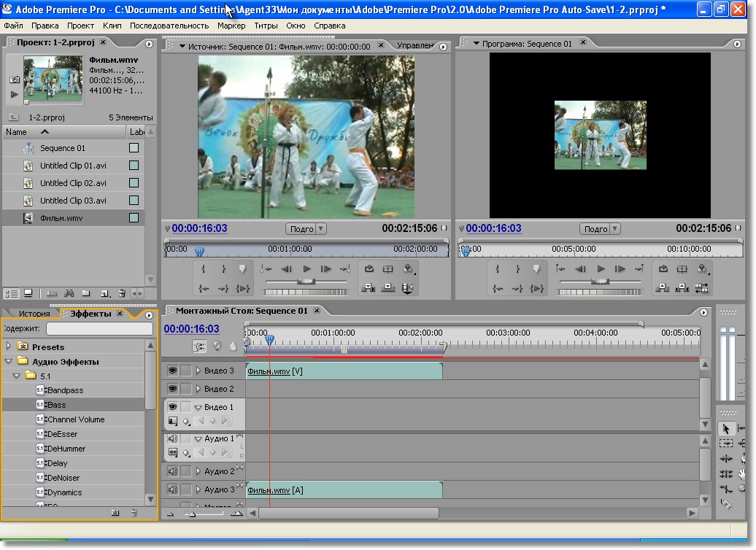This screenshot has height=550, width=756.
Task: Click Insert edit button in Source monitor
Action: [369, 288]
